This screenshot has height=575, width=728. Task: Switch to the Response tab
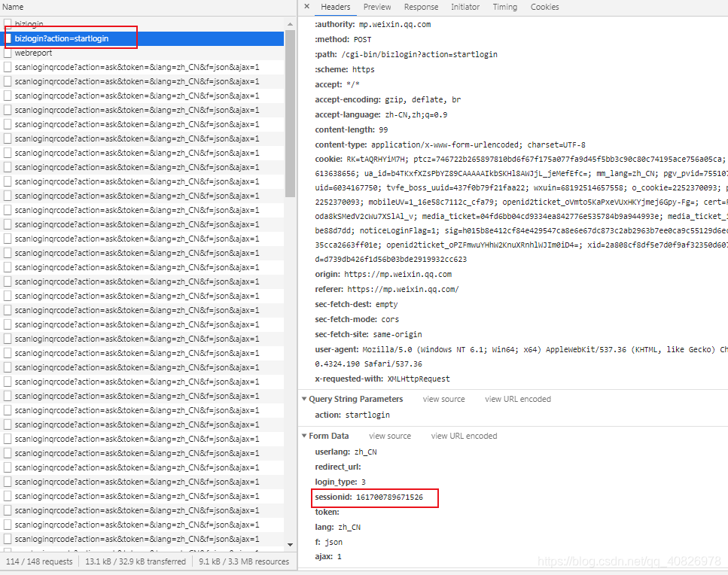click(x=421, y=7)
